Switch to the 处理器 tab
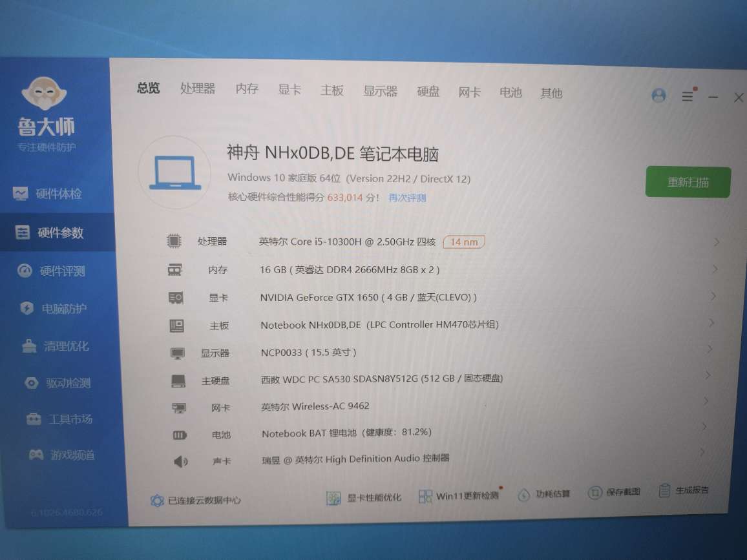This screenshot has height=560, width=747. [x=198, y=88]
